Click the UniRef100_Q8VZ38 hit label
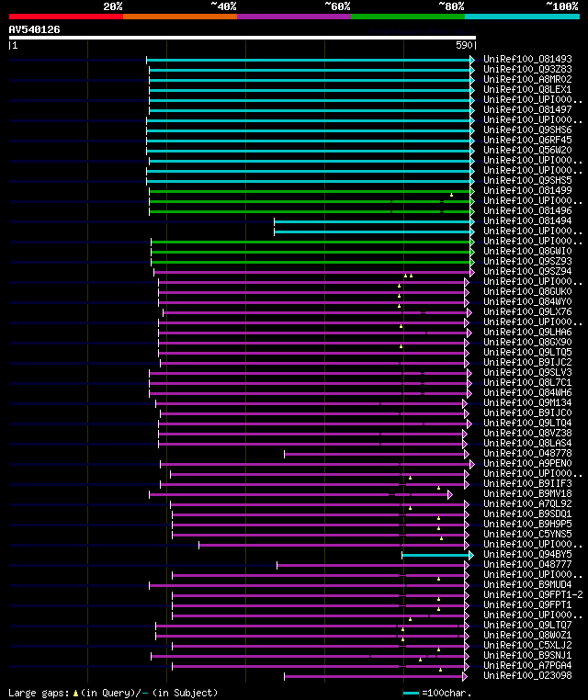The height and width of the screenshot is (700, 588). coord(527,433)
